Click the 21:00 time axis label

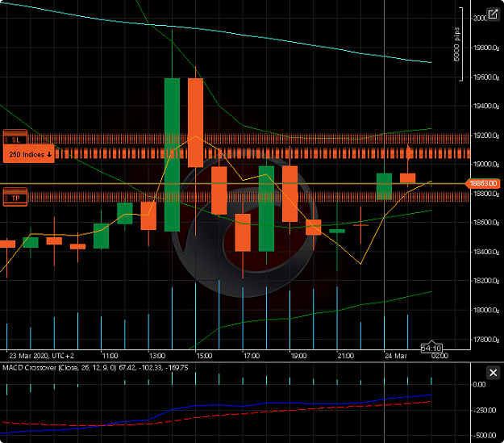pos(345,356)
